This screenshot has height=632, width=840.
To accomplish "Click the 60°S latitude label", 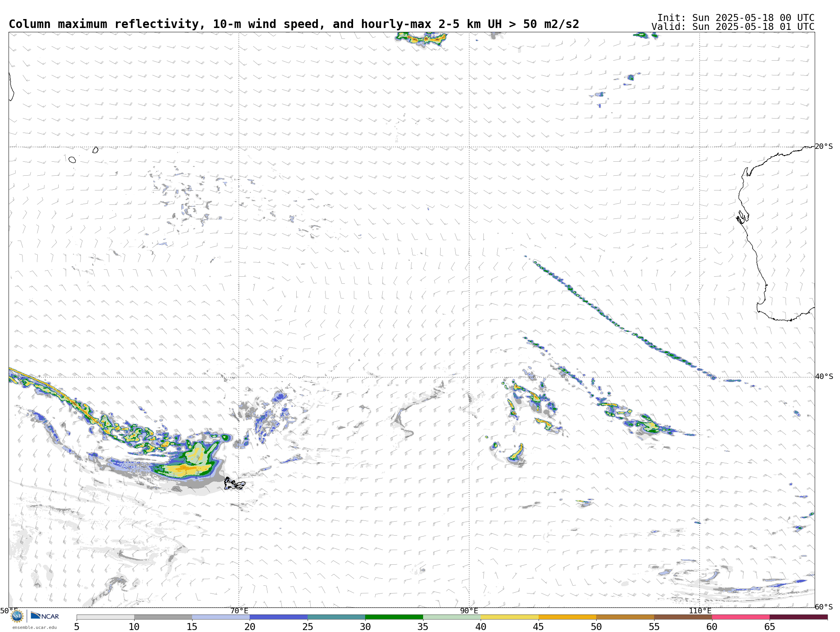I will tap(824, 607).
